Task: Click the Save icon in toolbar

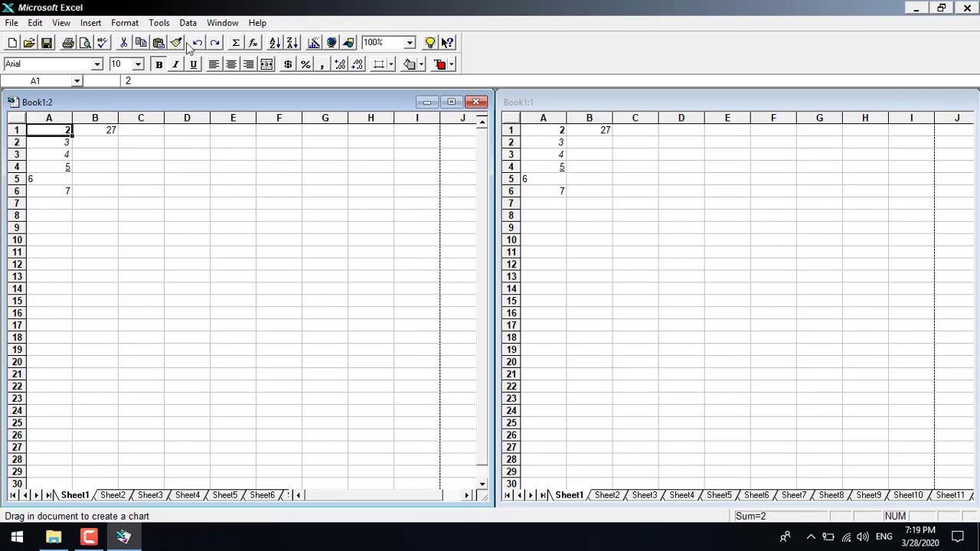Action: pos(47,43)
